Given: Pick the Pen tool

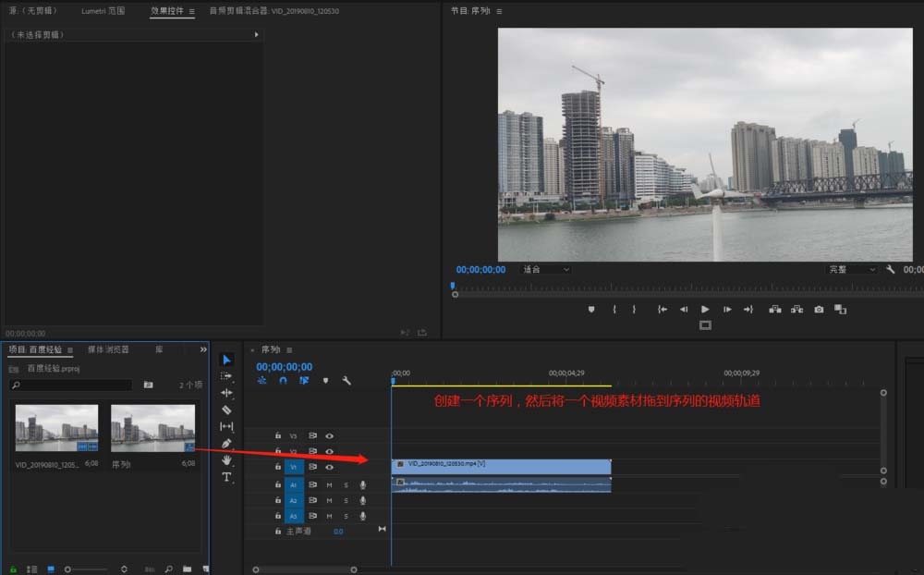Looking at the screenshot, I should tap(227, 443).
